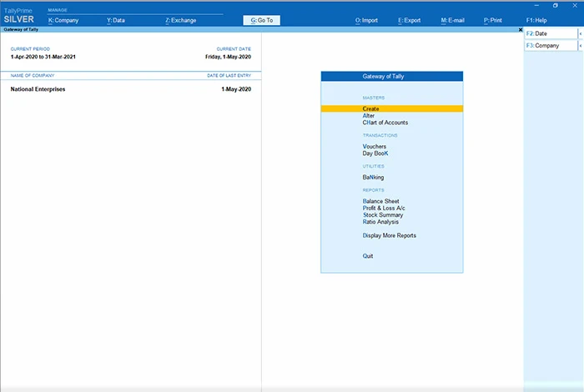Screen dimensions: 584x392
Task: Open Ratio Analysis report
Action: (x=380, y=222)
